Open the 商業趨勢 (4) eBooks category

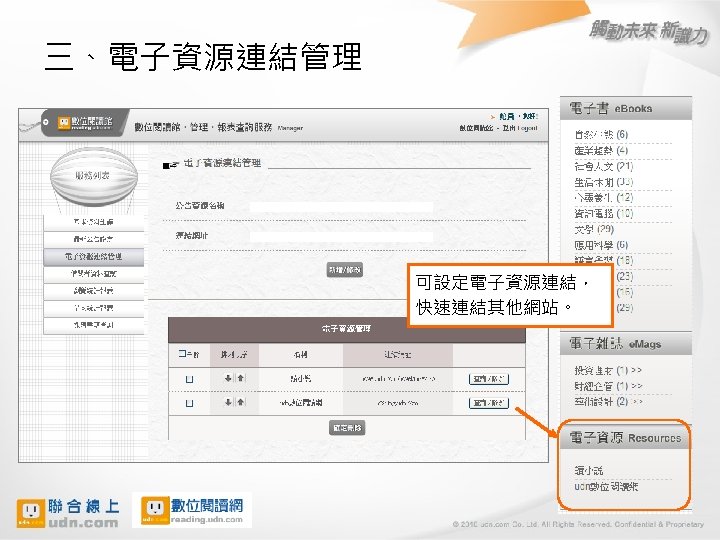601,150
